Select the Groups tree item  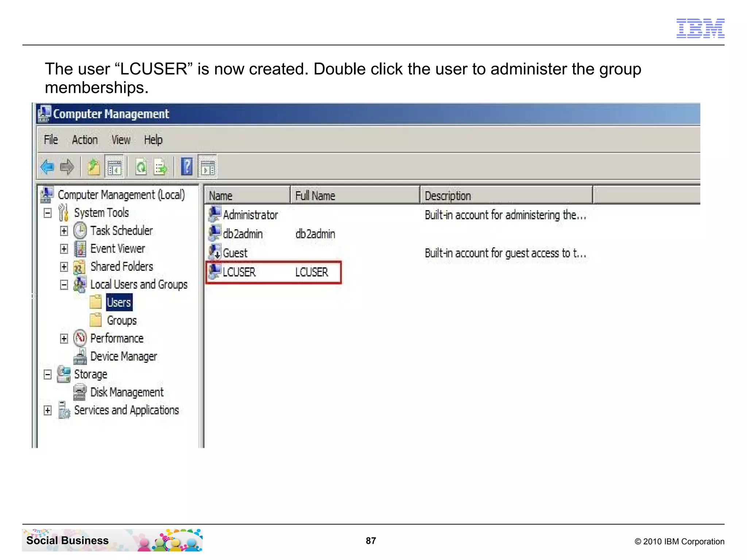pyautogui.click(x=122, y=320)
